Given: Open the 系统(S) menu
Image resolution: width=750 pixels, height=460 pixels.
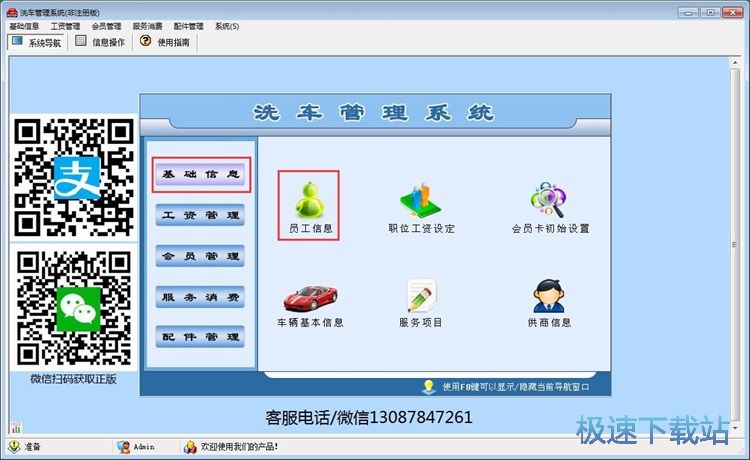Looking at the screenshot, I should point(227,26).
